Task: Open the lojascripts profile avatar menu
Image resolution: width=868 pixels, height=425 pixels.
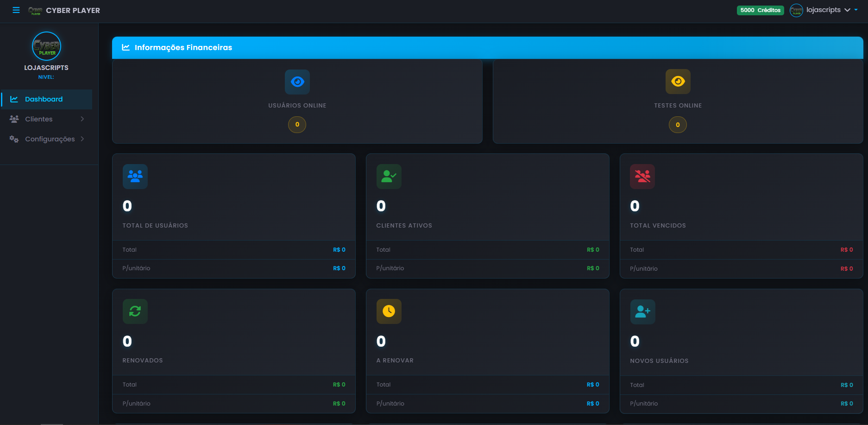Action: pos(796,10)
